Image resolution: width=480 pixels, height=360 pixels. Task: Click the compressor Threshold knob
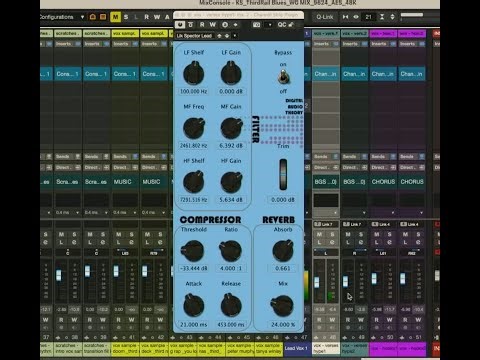tap(192, 251)
